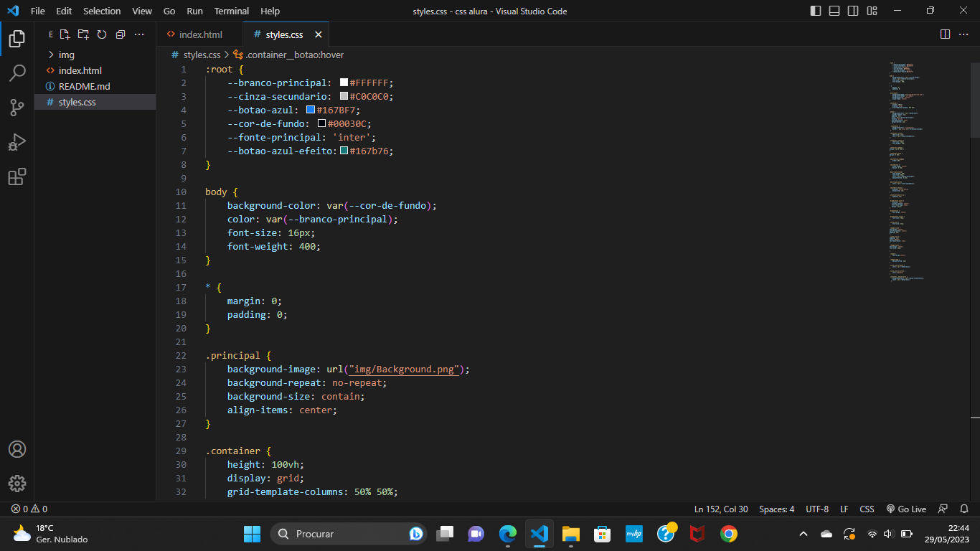Click the VS Code logo icon in title bar
Viewport: 980px width, 551px height.
[x=13, y=11]
